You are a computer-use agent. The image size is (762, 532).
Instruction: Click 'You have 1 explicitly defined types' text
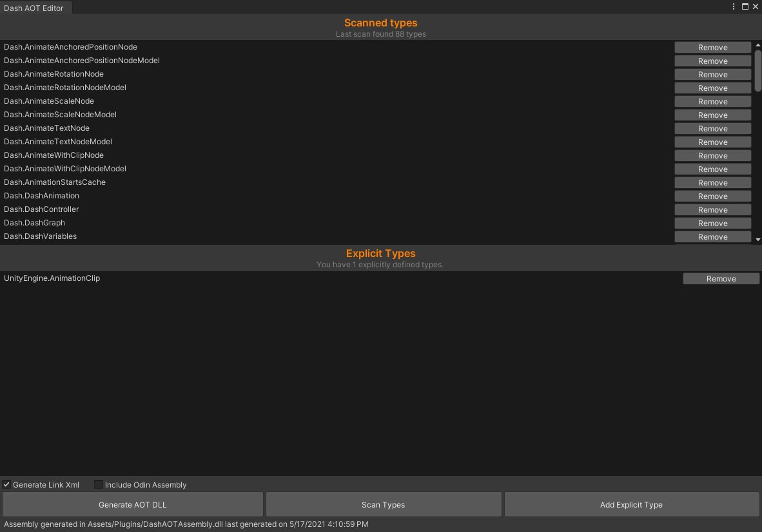(380, 265)
